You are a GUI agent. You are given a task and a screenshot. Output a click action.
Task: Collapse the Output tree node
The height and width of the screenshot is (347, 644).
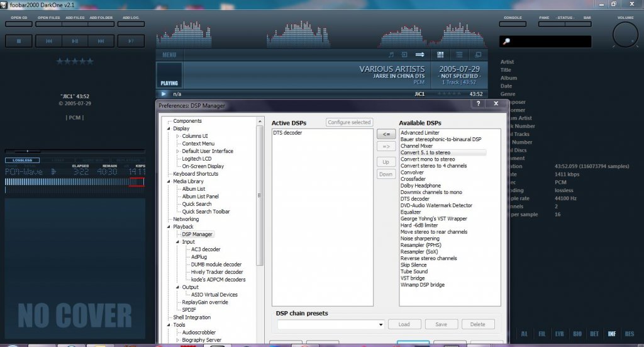click(x=177, y=287)
